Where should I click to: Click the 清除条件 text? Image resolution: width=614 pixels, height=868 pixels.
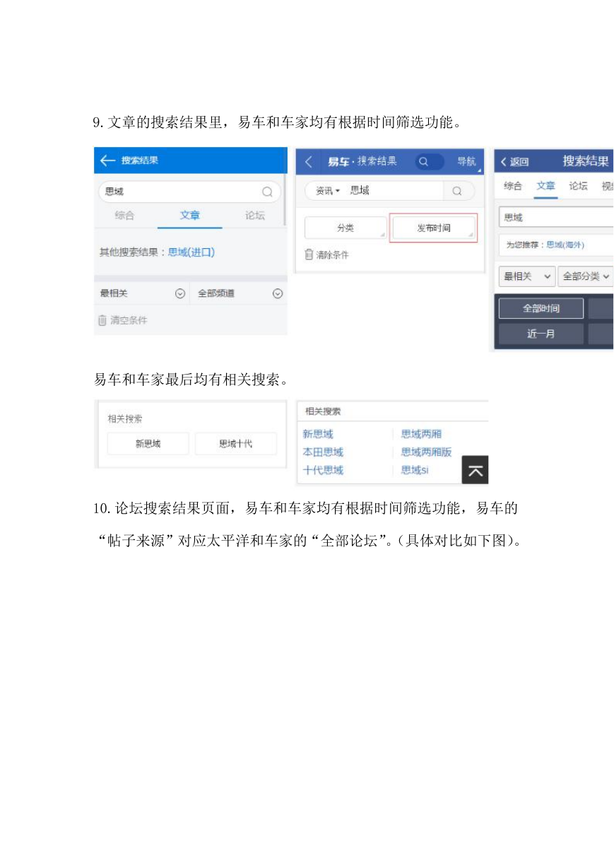click(x=331, y=254)
